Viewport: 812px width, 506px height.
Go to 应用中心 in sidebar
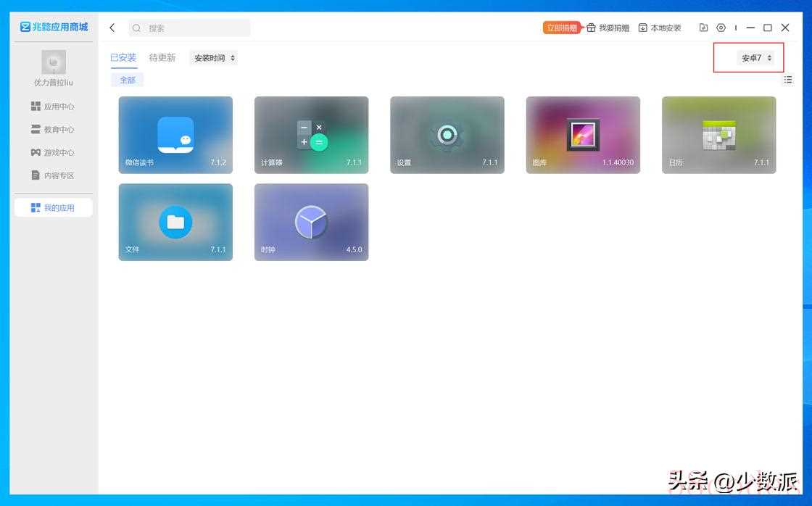53,107
